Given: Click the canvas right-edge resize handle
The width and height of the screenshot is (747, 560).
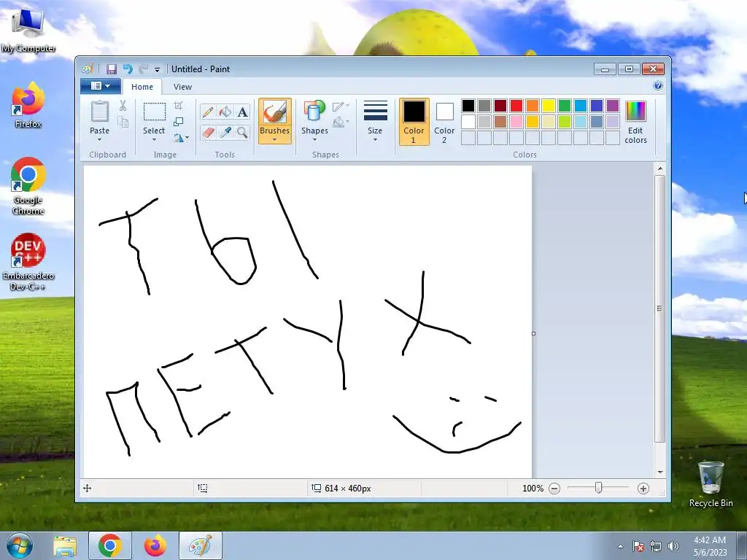Looking at the screenshot, I should tap(533, 333).
